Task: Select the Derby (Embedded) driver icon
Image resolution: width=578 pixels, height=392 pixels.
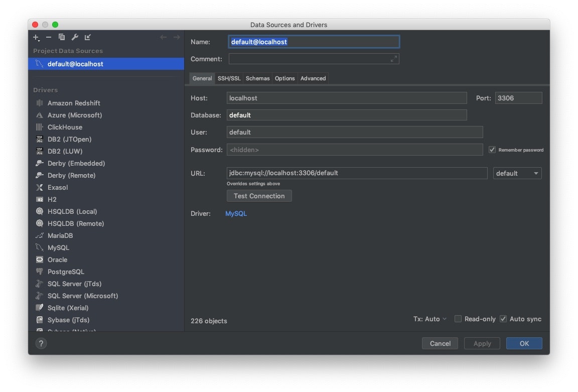Action: (x=40, y=163)
